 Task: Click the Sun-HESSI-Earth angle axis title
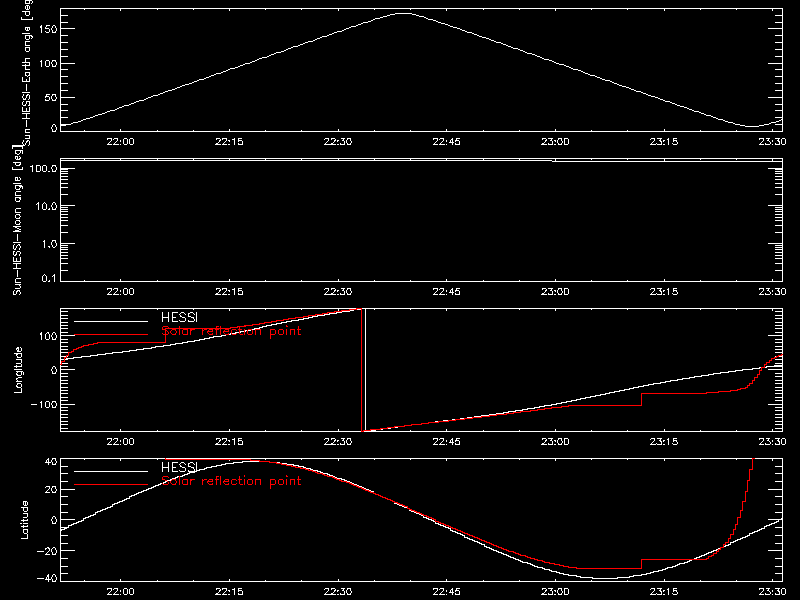27,71
